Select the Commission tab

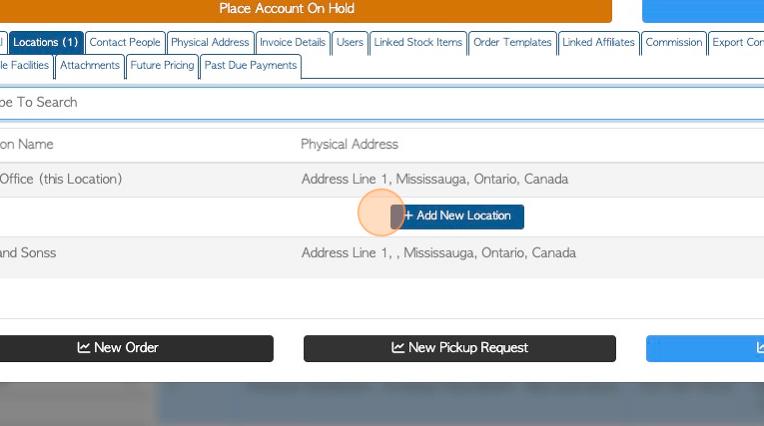pyautogui.click(x=674, y=42)
